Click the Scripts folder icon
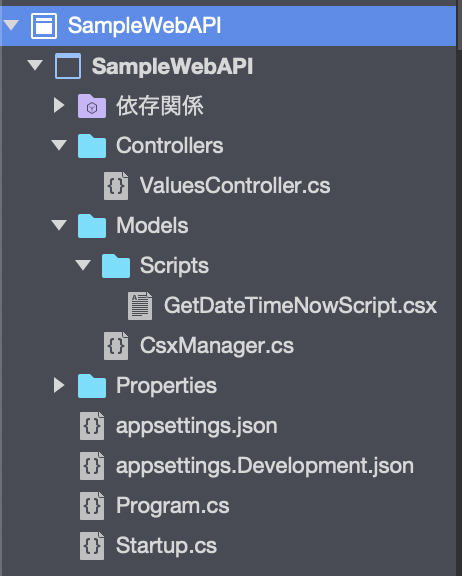The width and height of the screenshot is (462, 576). pos(116,266)
